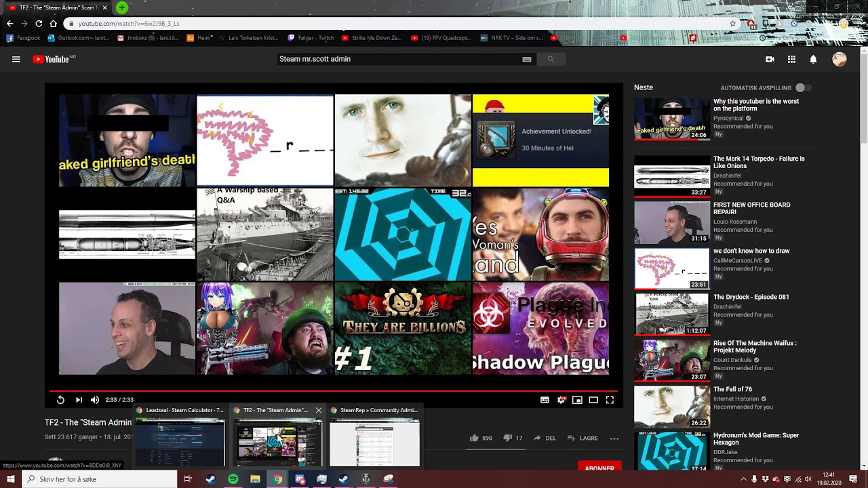The height and width of the screenshot is (488, 868).
Task: Open Spotify from the taskbar
Action: 233,479
